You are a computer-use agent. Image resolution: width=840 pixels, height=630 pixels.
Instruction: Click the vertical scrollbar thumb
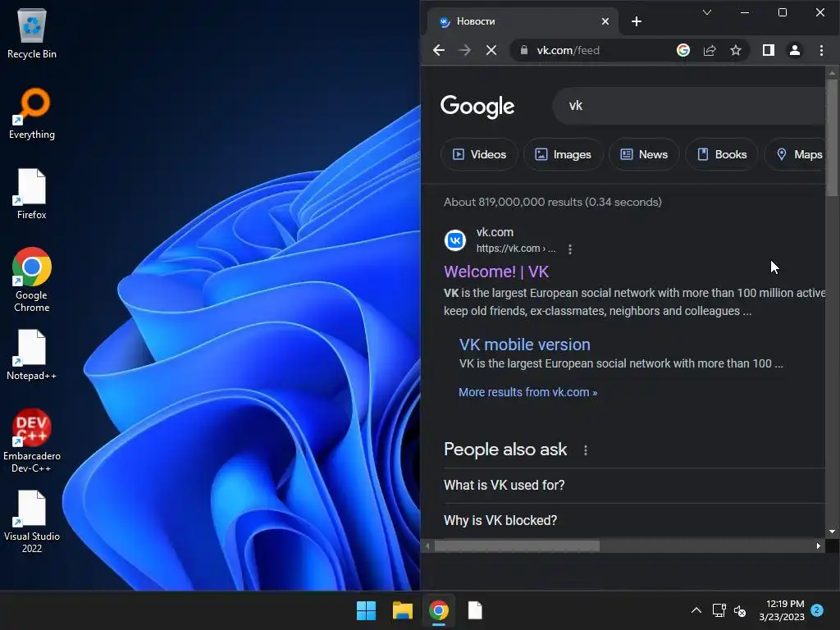pos(832,138)
